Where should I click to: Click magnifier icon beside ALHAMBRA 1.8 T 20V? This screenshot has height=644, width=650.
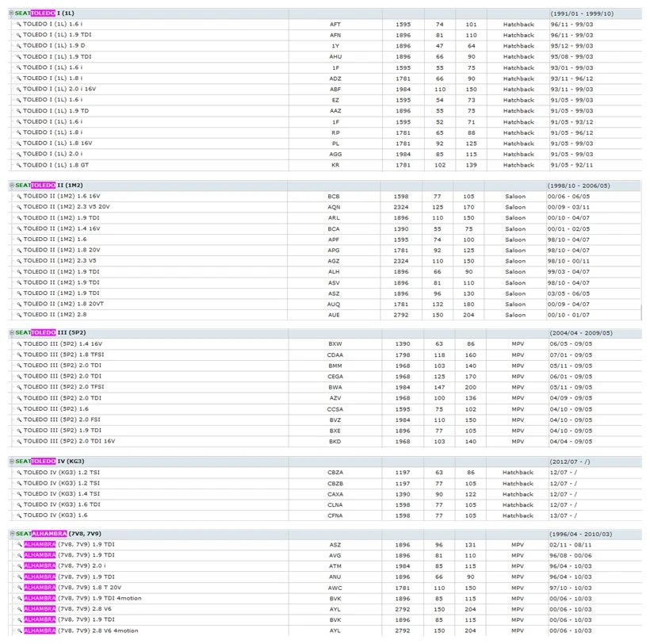(20, 588)
